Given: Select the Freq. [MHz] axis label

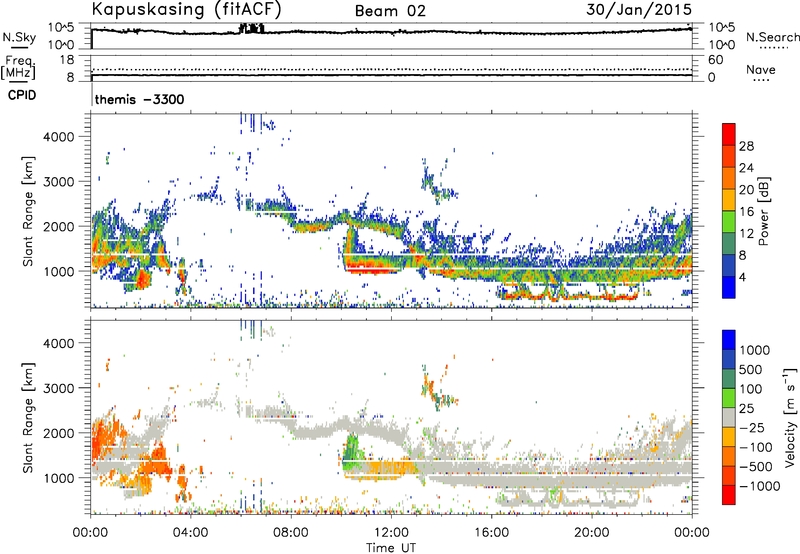Looking at the screenshot, I should click(x=18, y=68).
